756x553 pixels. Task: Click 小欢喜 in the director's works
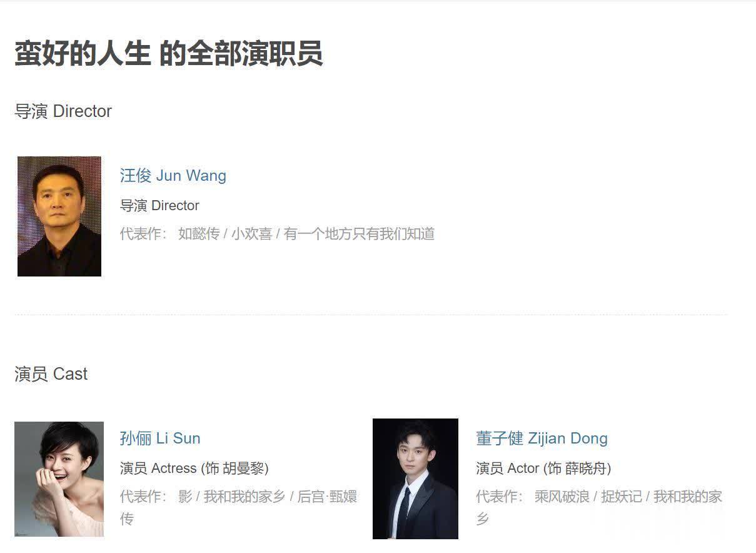coord(252,234)
